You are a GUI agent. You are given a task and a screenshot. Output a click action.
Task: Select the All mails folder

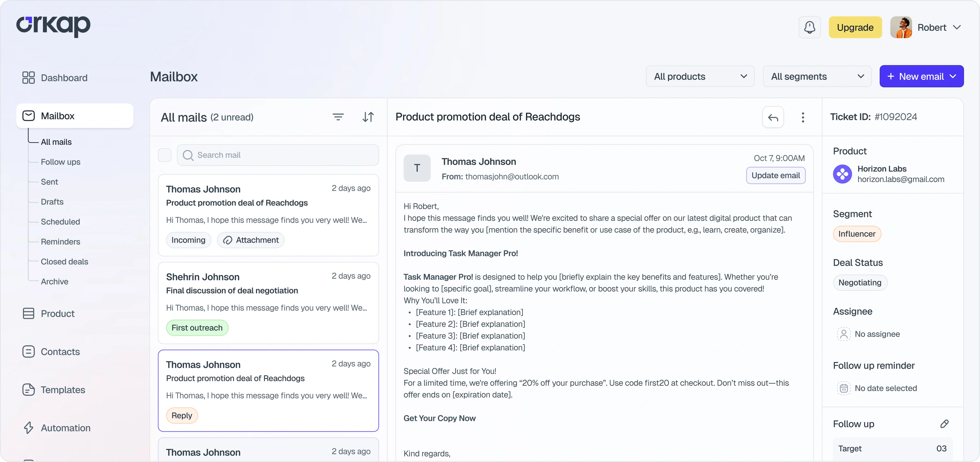point(56,142)
